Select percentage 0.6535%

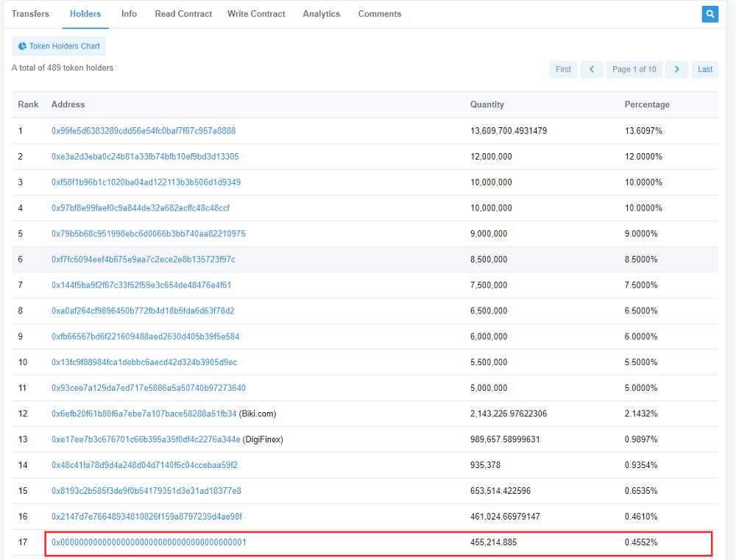(641, 491)
